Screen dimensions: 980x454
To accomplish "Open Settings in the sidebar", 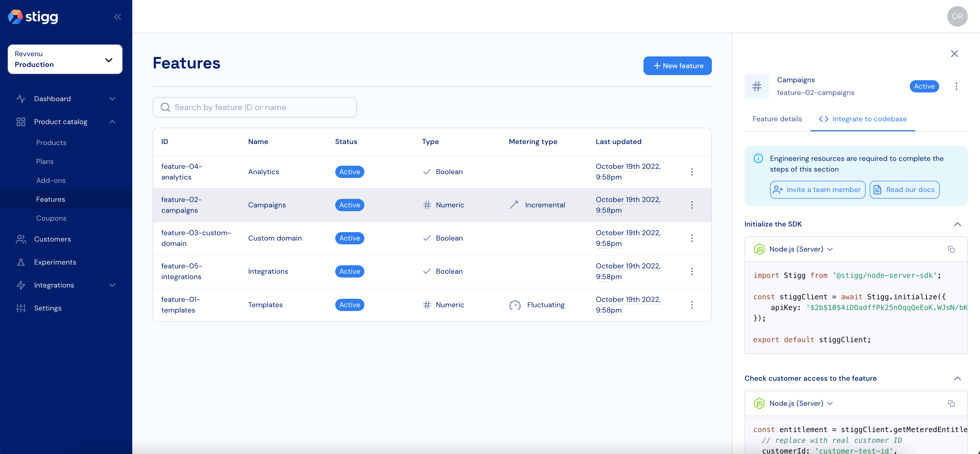I will (47, 308).
